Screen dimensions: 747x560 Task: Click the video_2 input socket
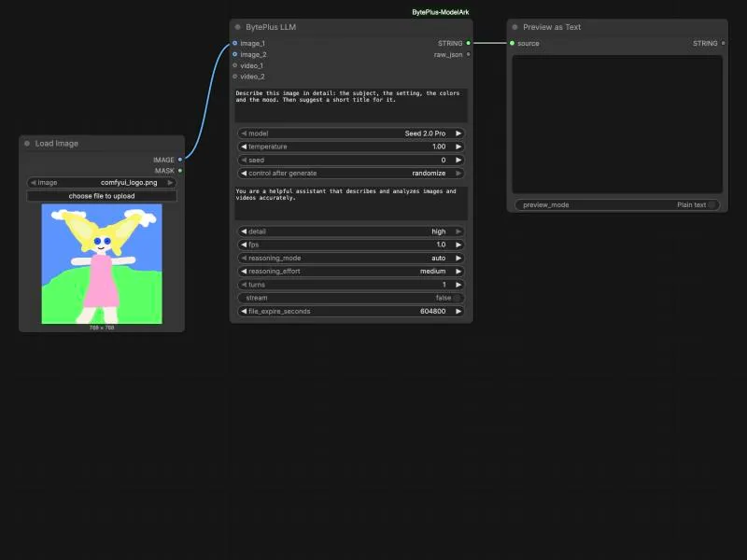coord(235,77)
